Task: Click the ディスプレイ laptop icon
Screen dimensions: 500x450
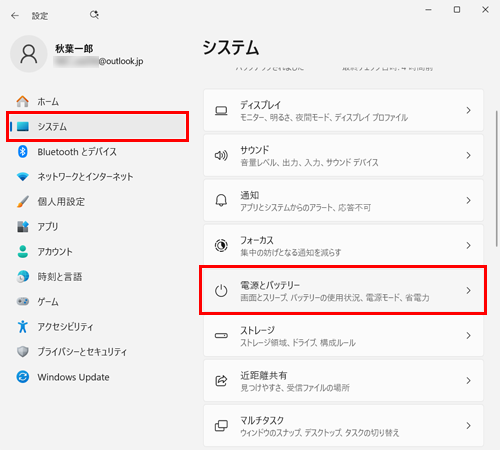Action: pos(221,110)
